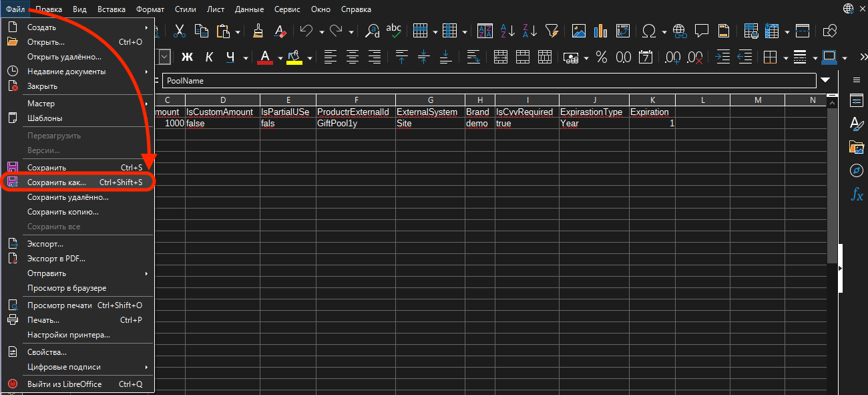Open the Вставка menu
868x395 pixels.
click(111, 9)
